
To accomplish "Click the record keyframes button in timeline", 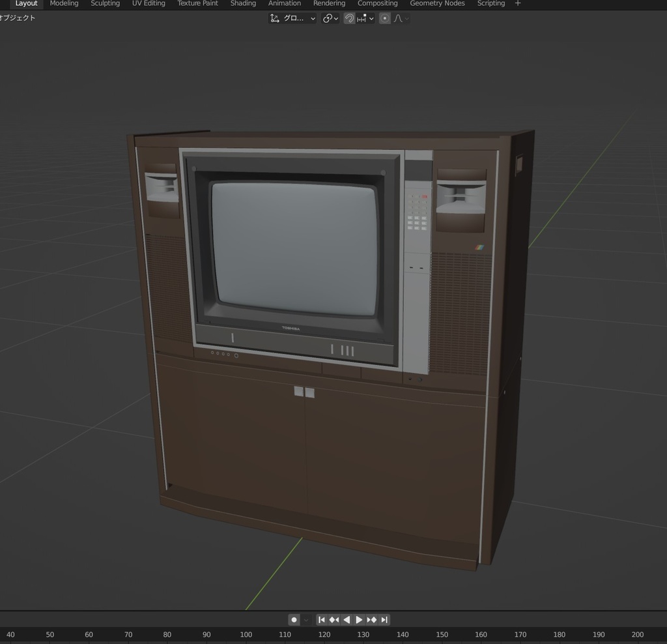I will [294, 620].
